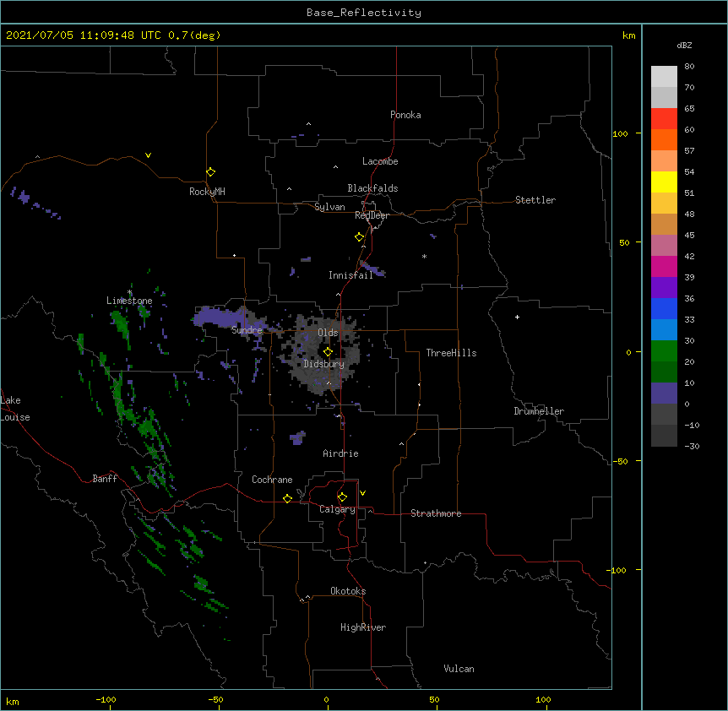The width and height of the screenshot is (728, 711).
Task: Click the Drumheller town label
Action: [x=539, y=411]
